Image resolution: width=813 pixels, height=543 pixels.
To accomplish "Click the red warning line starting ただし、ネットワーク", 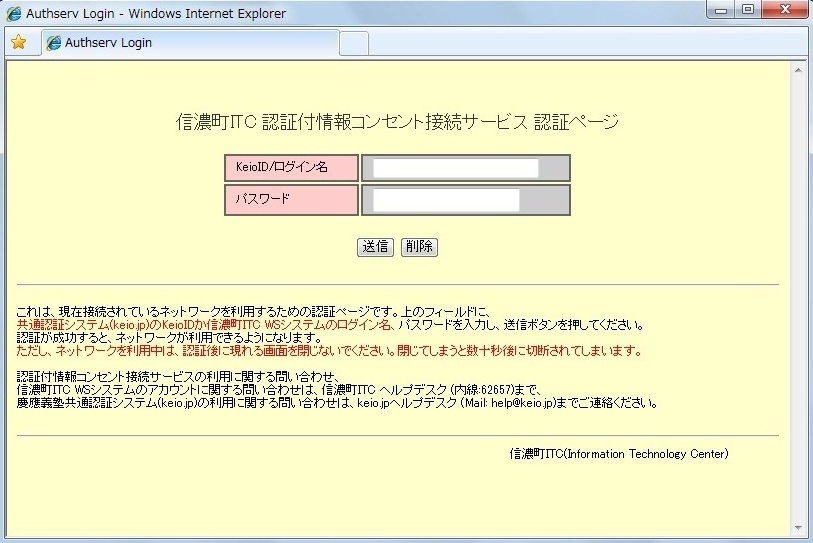I will click(329, 351).
